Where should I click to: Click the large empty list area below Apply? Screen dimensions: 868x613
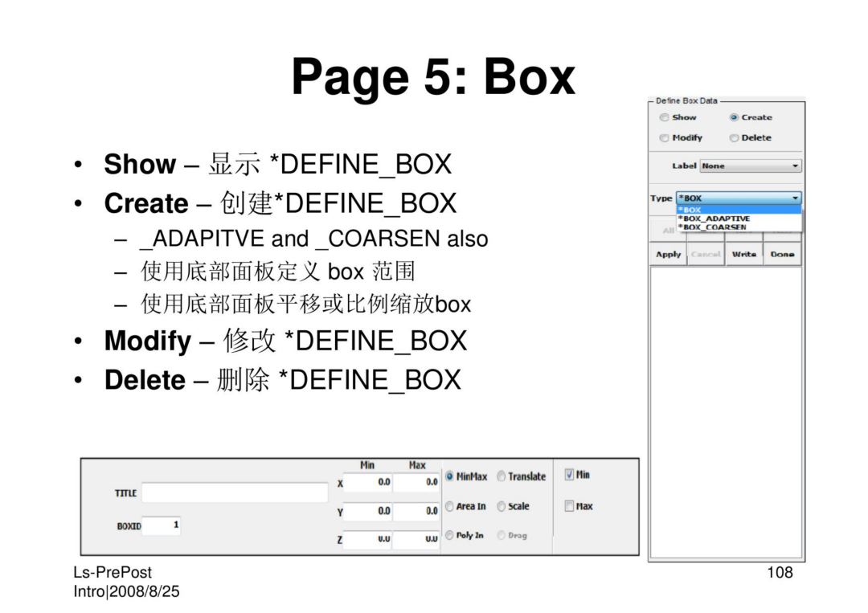[726, 412]
